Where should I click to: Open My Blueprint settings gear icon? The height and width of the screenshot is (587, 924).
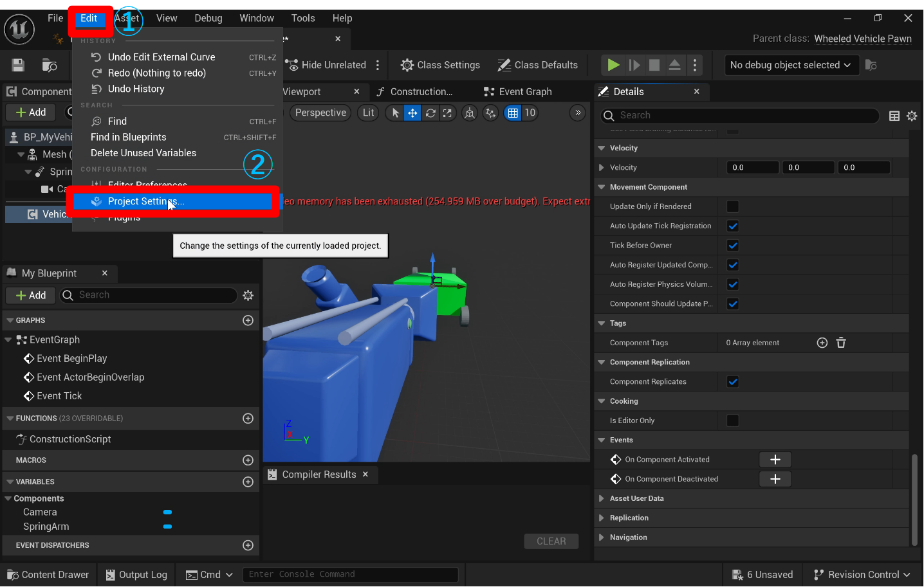(x=248, y=295)
